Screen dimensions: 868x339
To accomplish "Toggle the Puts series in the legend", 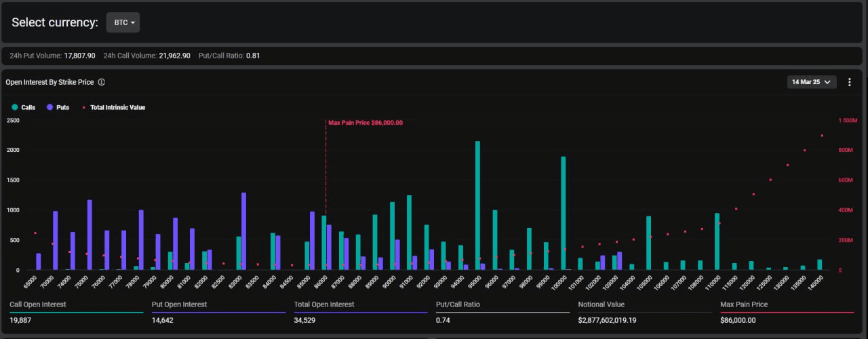I will (62, 107).
